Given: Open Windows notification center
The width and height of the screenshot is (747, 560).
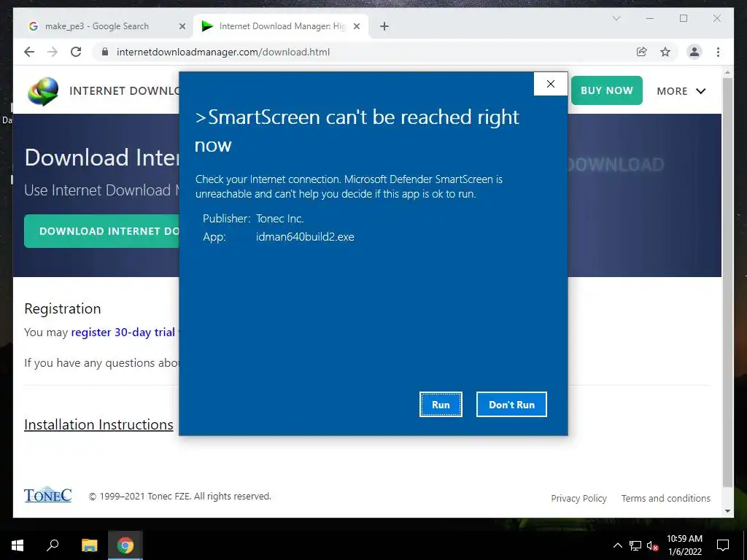Looking at the screenshot, I should click(723, 545).
